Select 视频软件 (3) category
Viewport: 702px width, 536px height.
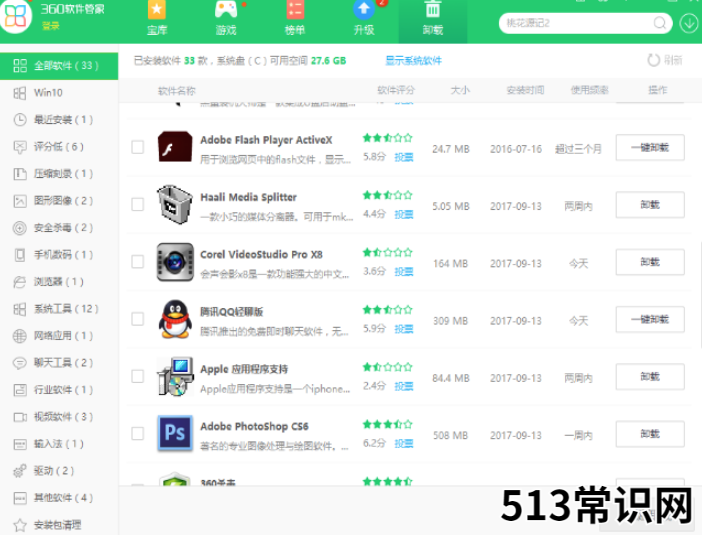pos(59,417)
